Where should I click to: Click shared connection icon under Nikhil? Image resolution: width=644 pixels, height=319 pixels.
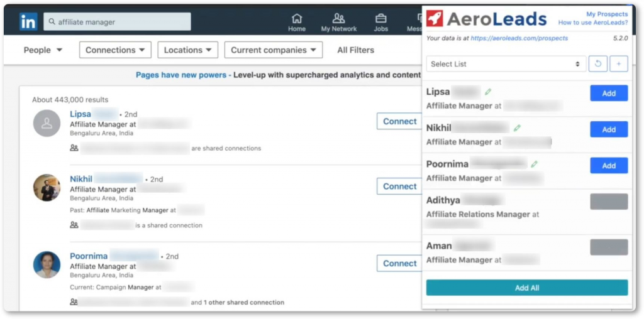74,225
